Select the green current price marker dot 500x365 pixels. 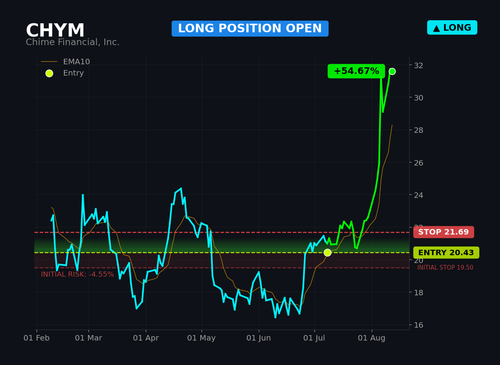pos(392,71)
